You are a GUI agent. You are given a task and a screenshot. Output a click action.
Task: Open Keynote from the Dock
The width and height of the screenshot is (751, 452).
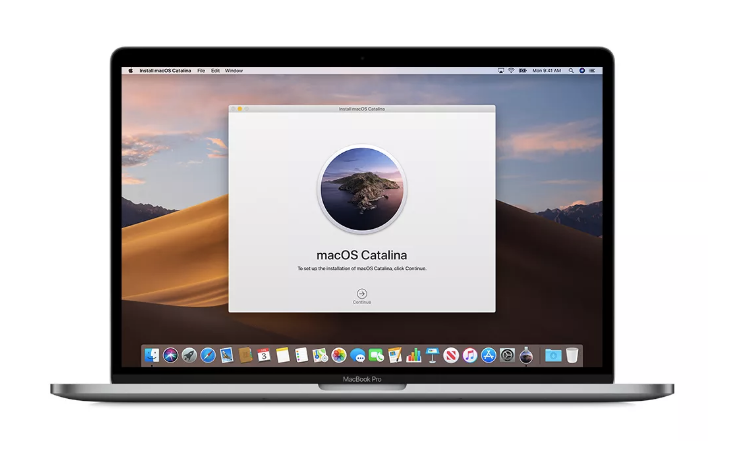[432, 355]
